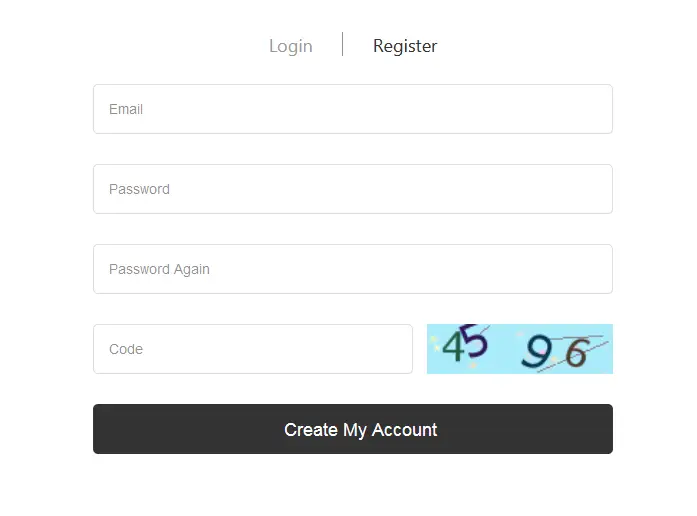Select the password confirmation box
The width and height of the screenshot is (697, 516).
pos(353,269)
